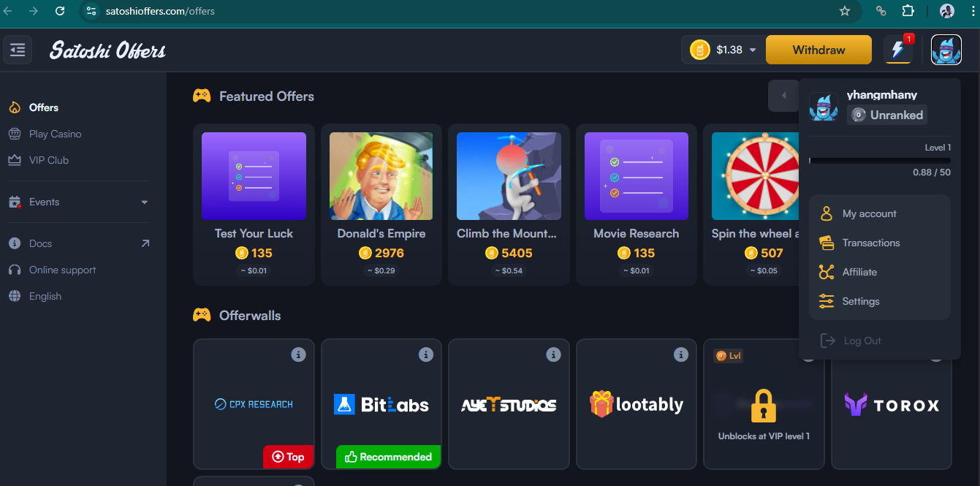
Task: Click the info icon on BitLabs card
Action: (426, 354)
